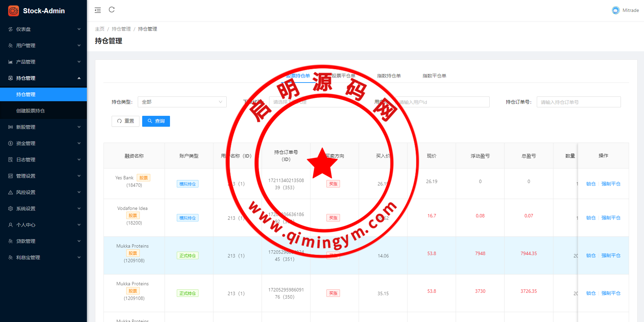Click the 重置 reset button
Viewport: 644px width, 322px height.
point(126,121)
